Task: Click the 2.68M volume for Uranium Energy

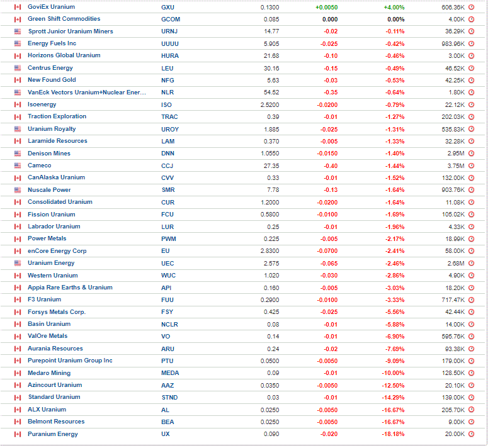Action: [x=456, y=264]
